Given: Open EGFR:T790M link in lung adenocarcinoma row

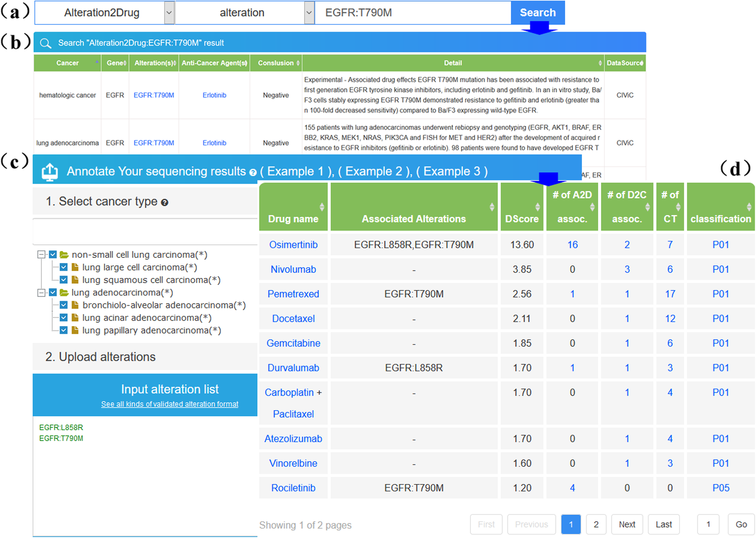Looking at the screenshot, I should click(154, 143).
